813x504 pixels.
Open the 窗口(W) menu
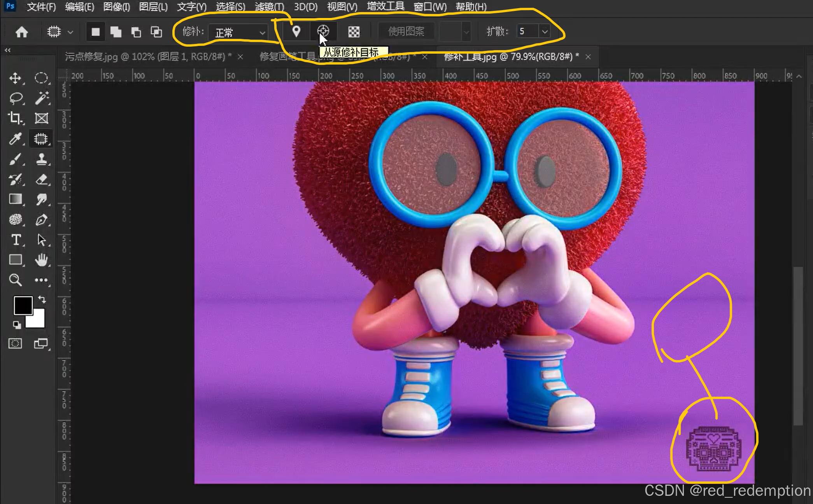point(430,7)
